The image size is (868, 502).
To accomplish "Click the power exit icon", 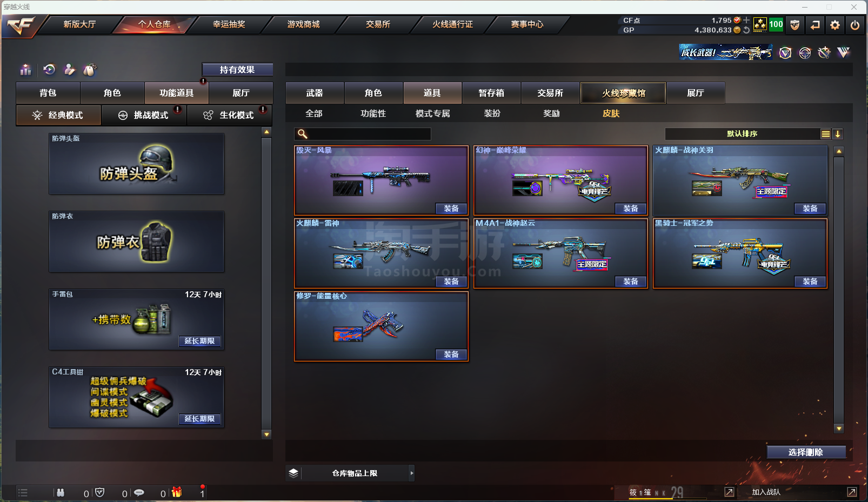I will click(855, 25).
